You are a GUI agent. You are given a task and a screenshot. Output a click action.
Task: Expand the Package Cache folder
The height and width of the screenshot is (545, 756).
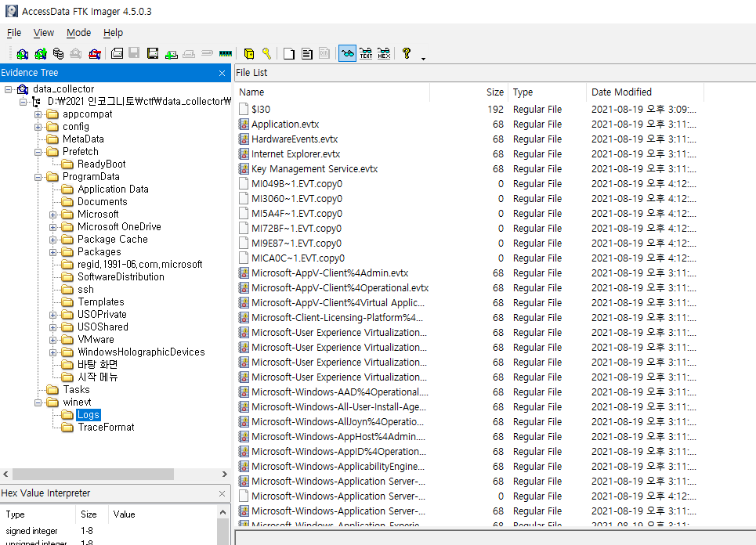tap(53, 240)
